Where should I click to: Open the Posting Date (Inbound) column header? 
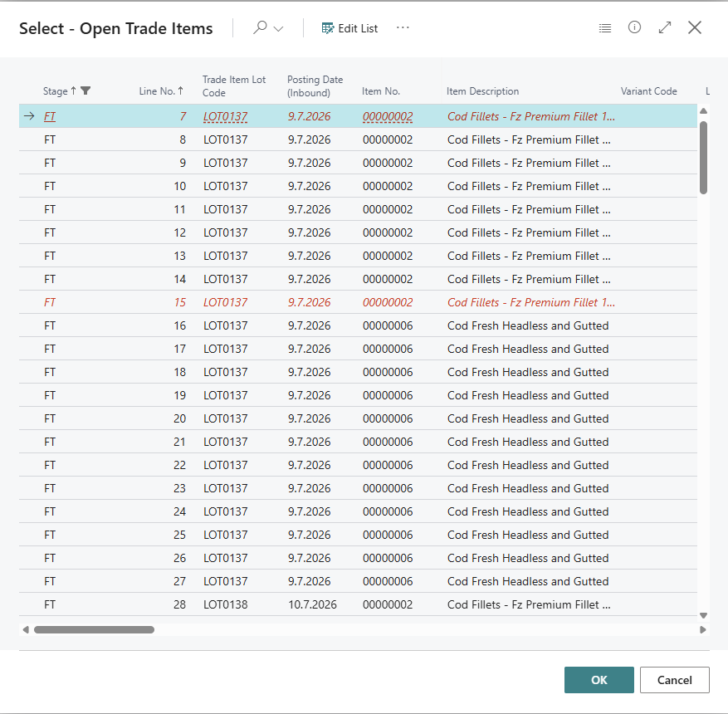point(315,86)
